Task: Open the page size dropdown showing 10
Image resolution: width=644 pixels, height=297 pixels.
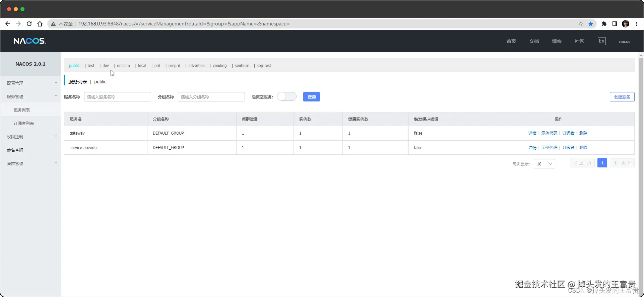Action: pyautogui.click(x=544, y=164)
